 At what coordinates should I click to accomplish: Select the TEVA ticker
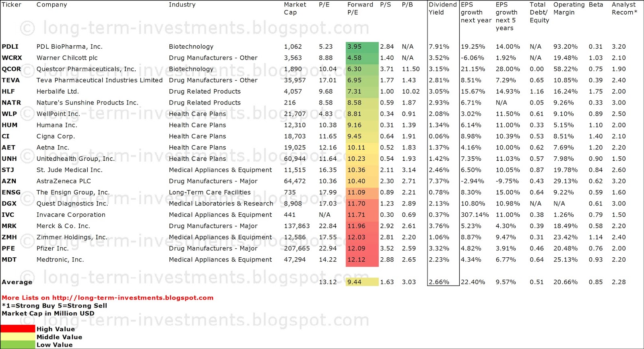coord(10,80)
